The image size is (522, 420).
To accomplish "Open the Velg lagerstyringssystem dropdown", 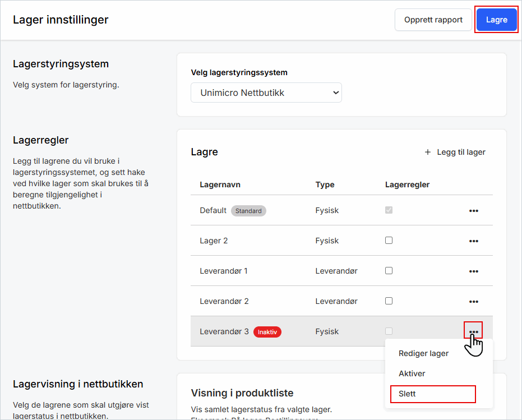I will click(x=266, y=93).
